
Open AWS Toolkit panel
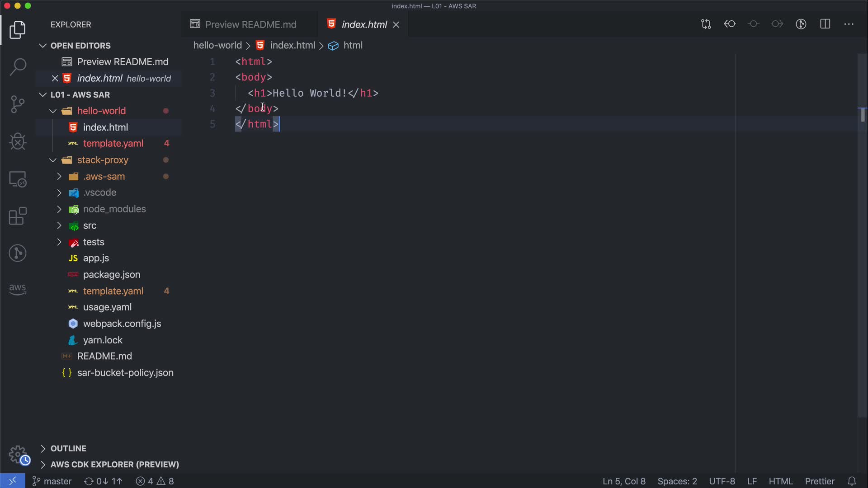(18, 289)
